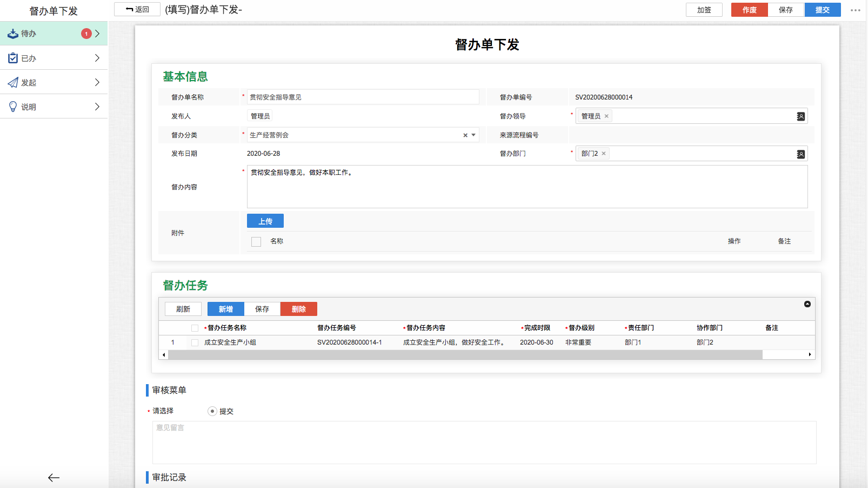Click the 督办内容 text area
This screenshot has height=488, width=868.
point(527,187)
